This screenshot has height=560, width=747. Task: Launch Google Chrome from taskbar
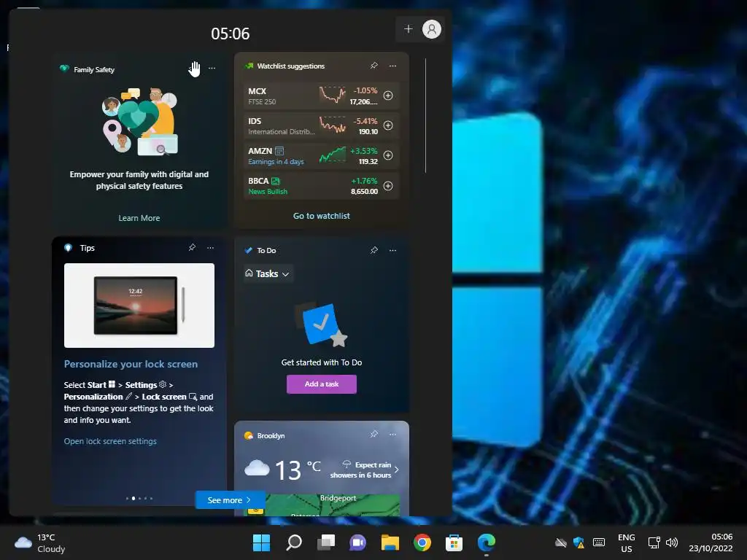tap(422, 542)
